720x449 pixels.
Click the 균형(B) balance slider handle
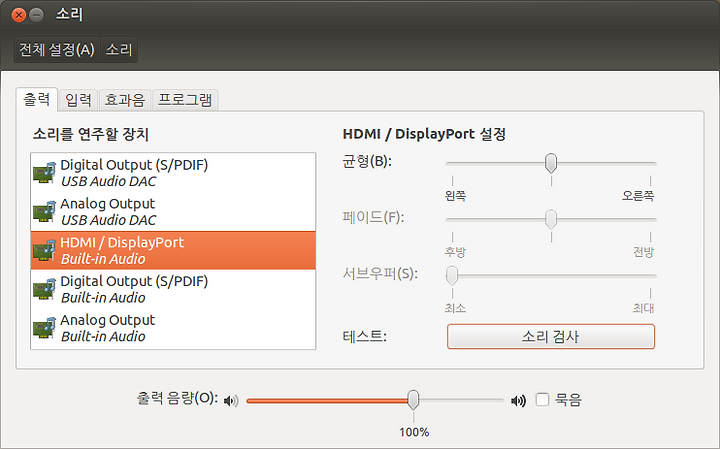pos(551,163)
